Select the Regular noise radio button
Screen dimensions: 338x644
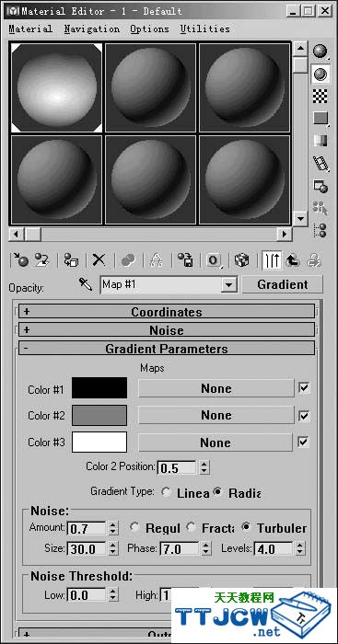point(134,527)
